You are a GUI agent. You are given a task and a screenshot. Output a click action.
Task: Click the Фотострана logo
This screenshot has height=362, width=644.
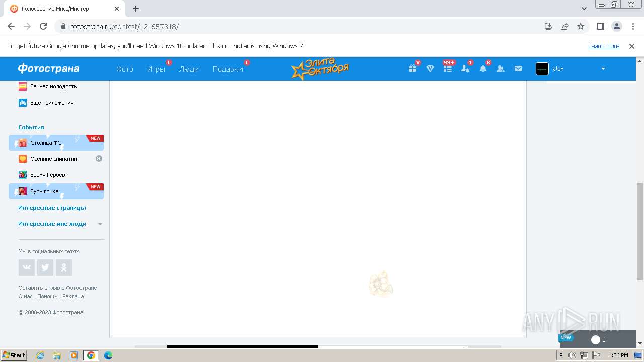click(x=49, y=69)
